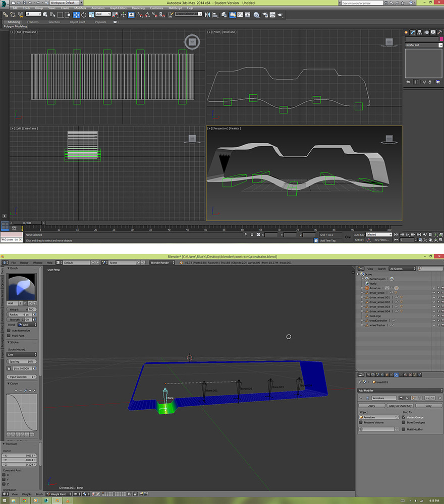Viewport: 444px width, 504px height.
Task: Open the Local reference coordinate system dropdown
Action: (103, 14)
